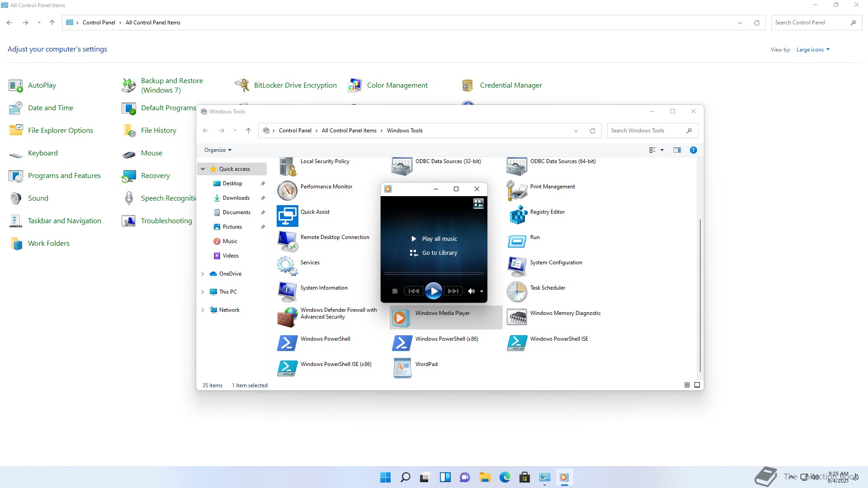Select Windows Media Player item in list
Image resolution: width=868 pixels, height=488 pixels.
coord(446,317)
